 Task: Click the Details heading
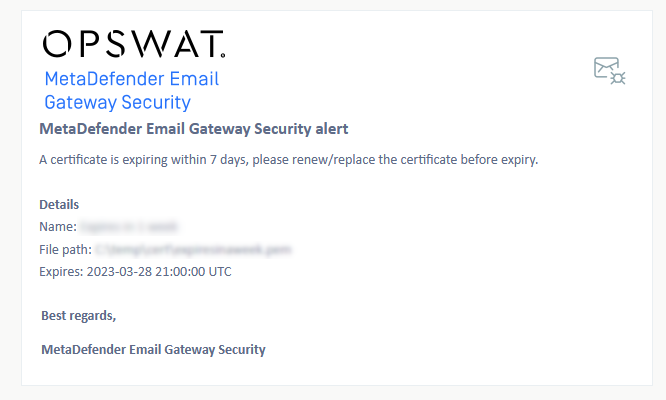coord(59,205)
